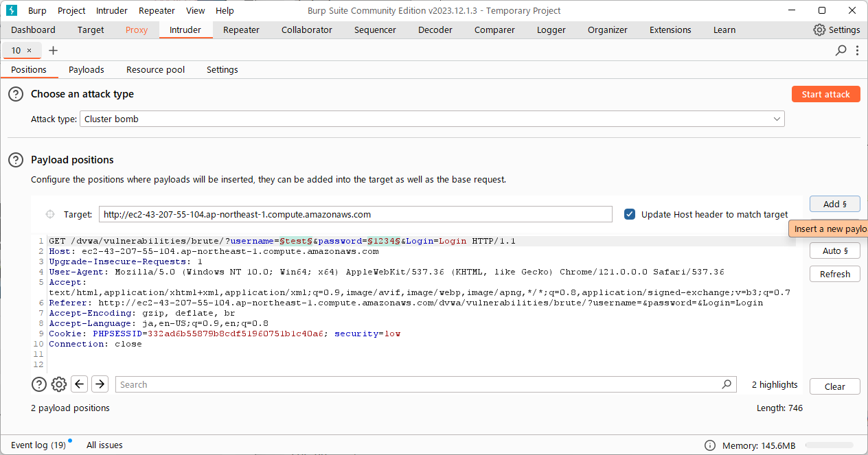
Task: Click the Auto § button
Action: coord(835,250)
